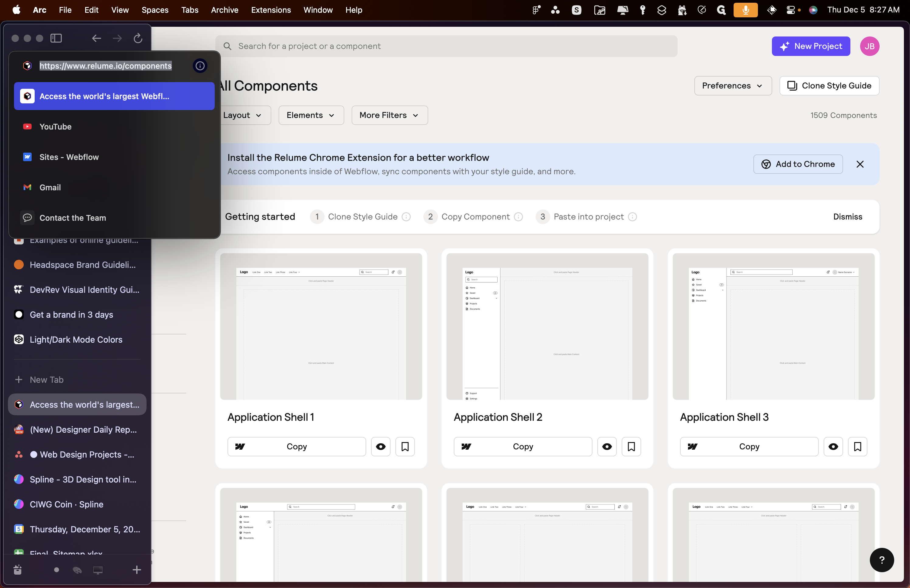Open the More Filters dropdown
This screenshot has height=588, width=910.
coord(390,115)
